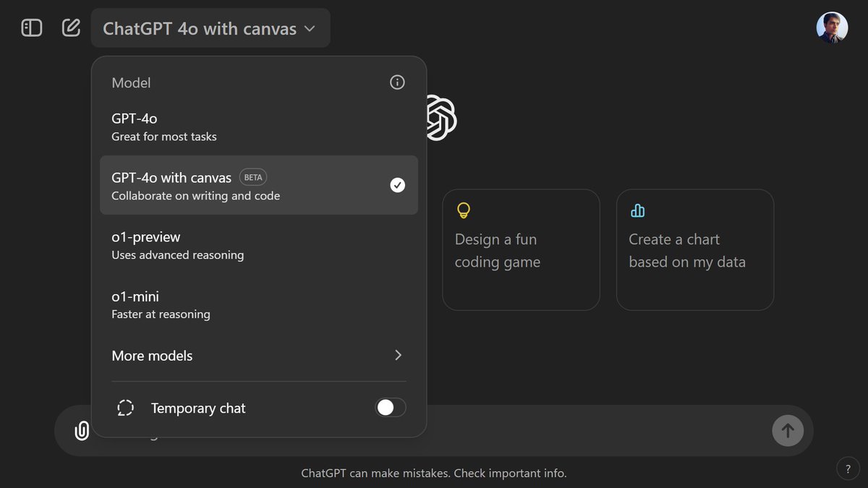Click 'Uses advanced reasoning' description
This screenshot has height=488, width=868.
tap(177, 255)
